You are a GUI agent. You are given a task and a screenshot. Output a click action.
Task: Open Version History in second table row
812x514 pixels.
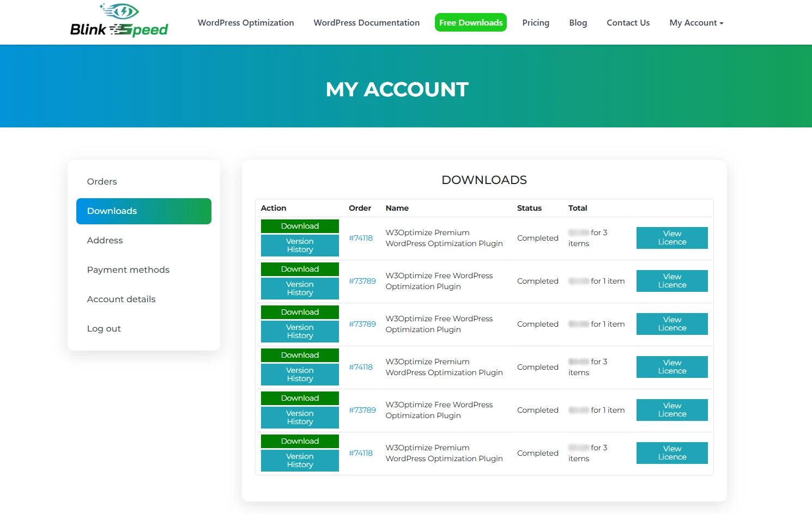click(x=300, y=289)
